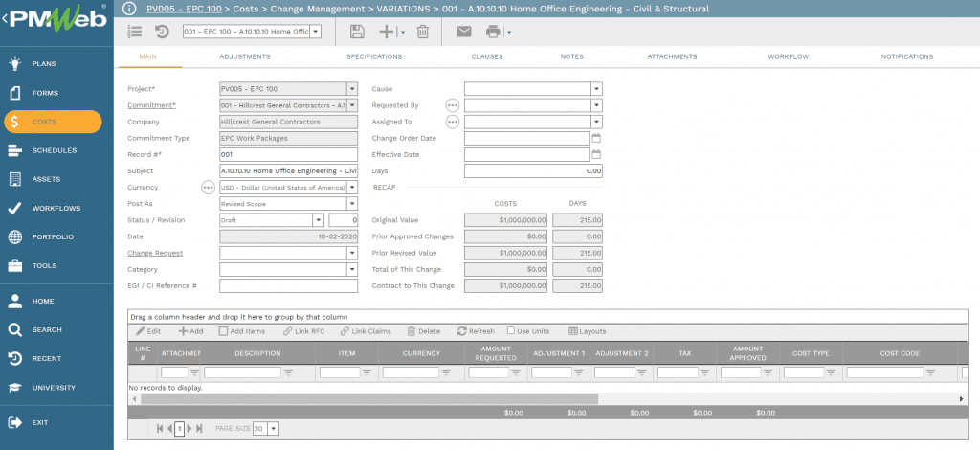The height and width of the screenshot is (450, 980).
Task: Save the record with floppy disk icon
Action: pyautogui.click(x=357, y=32)
